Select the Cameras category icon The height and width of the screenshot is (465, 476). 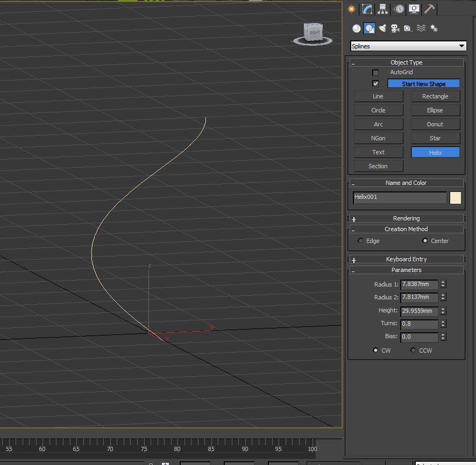point(395,28)
